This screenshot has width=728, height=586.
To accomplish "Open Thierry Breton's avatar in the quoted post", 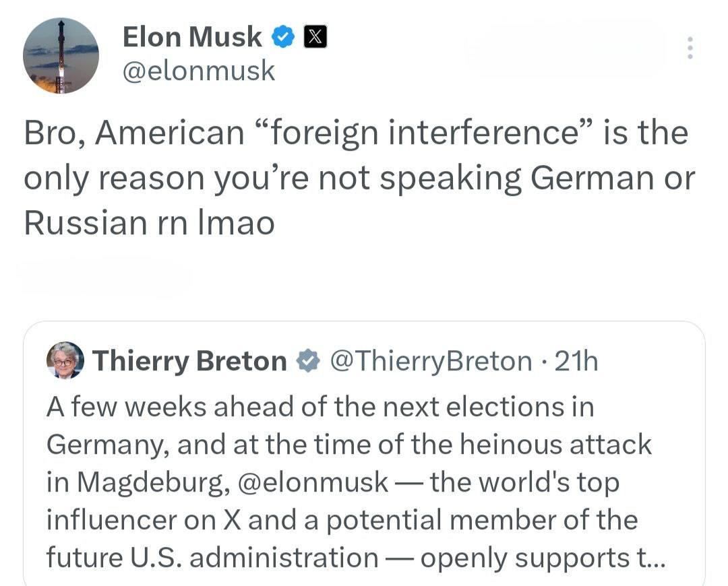I will (65, 360).
